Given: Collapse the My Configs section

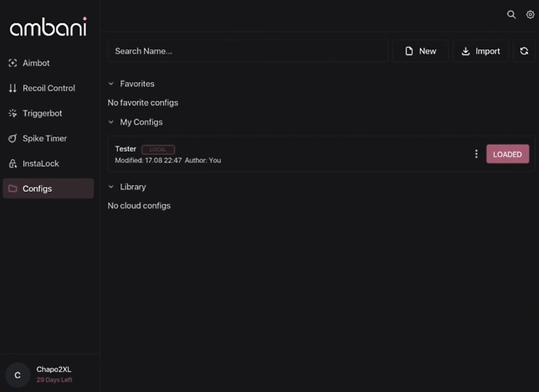Looking at the screenshot, I should pos(111,122).
